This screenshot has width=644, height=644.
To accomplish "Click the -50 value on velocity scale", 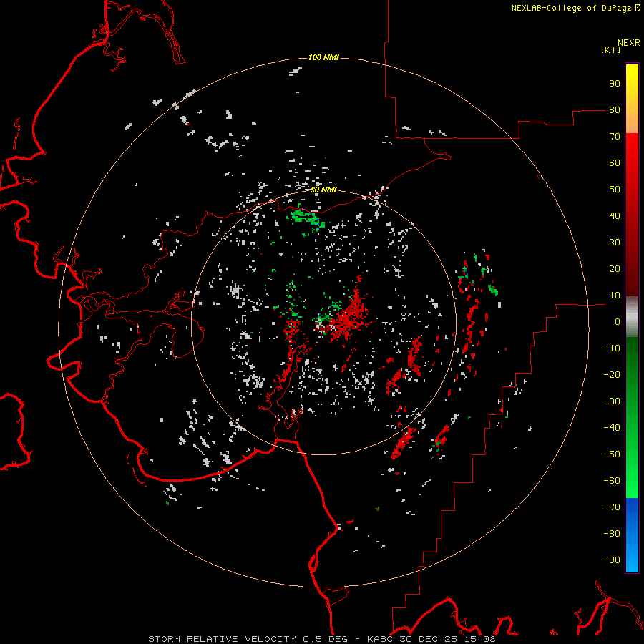I will pos(612,454).
